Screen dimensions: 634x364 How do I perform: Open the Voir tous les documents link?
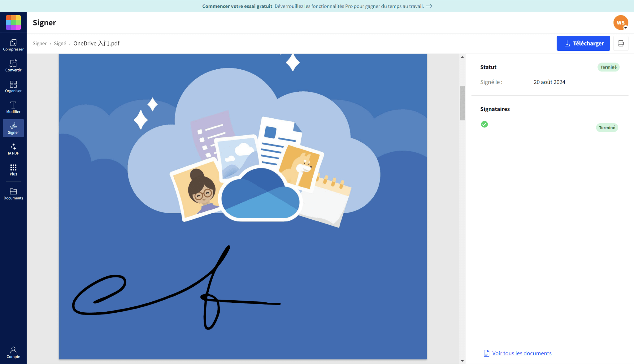(x=522, y=353)
